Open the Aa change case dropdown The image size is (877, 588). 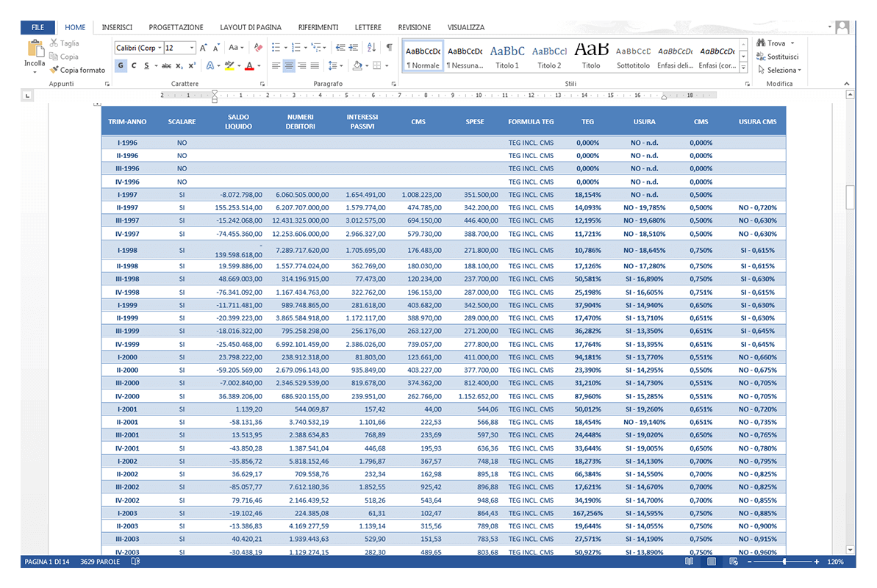(236, 48)
